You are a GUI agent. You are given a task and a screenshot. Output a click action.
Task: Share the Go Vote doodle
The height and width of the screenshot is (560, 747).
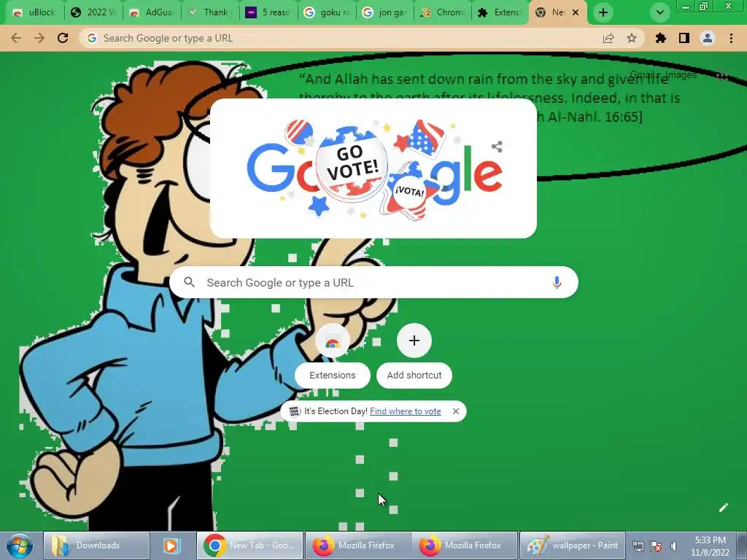click(x=497, y=146)
